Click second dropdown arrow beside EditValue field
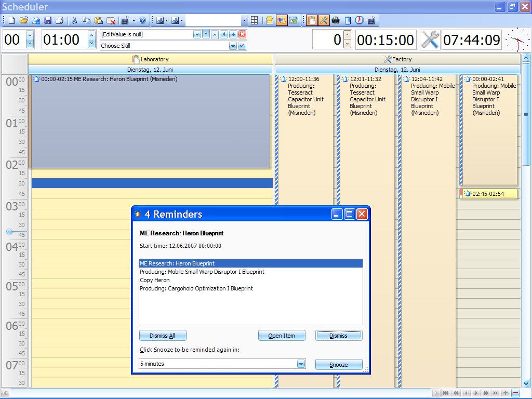Image resolution: width=532 pixels, height=399 pixels. [x=206, y=34]
